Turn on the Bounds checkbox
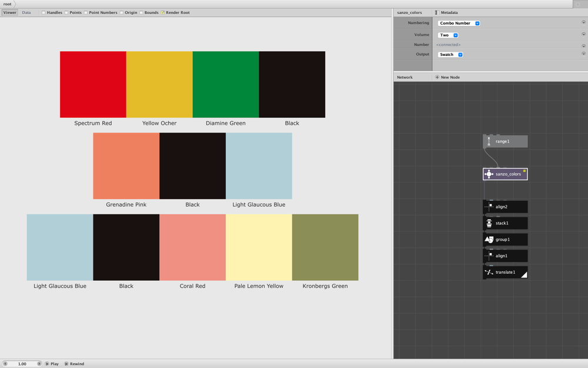Screen dimensions: 588x368 [141, 13]
